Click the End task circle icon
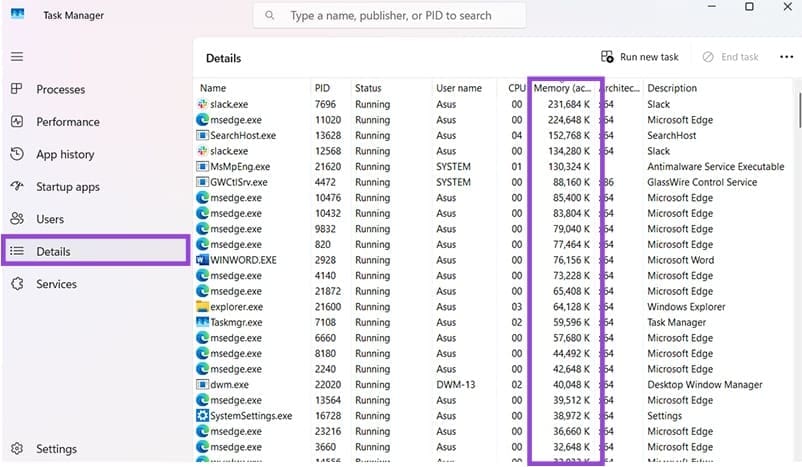The image size is (802, 467). (708, 57)
